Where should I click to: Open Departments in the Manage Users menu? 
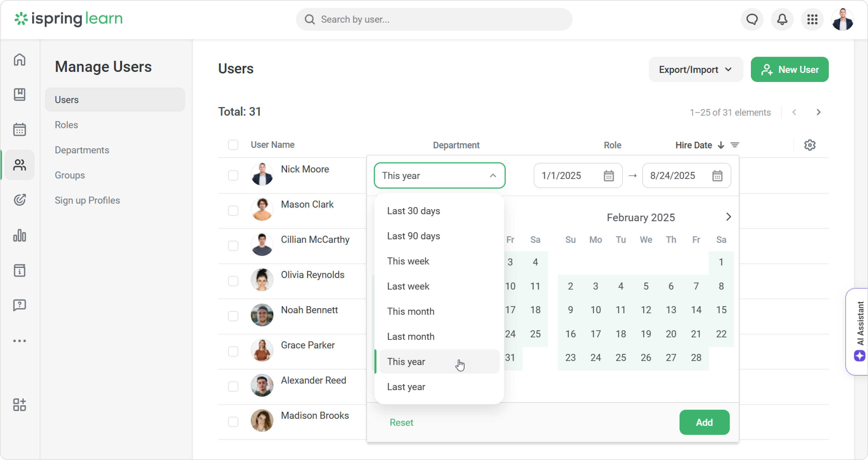[82, 150]
